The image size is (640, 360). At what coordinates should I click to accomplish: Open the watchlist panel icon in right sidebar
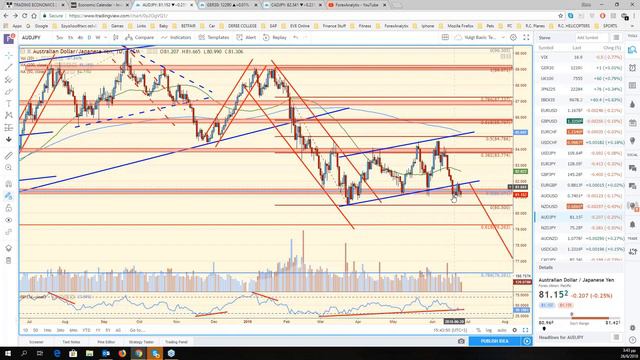632,50
